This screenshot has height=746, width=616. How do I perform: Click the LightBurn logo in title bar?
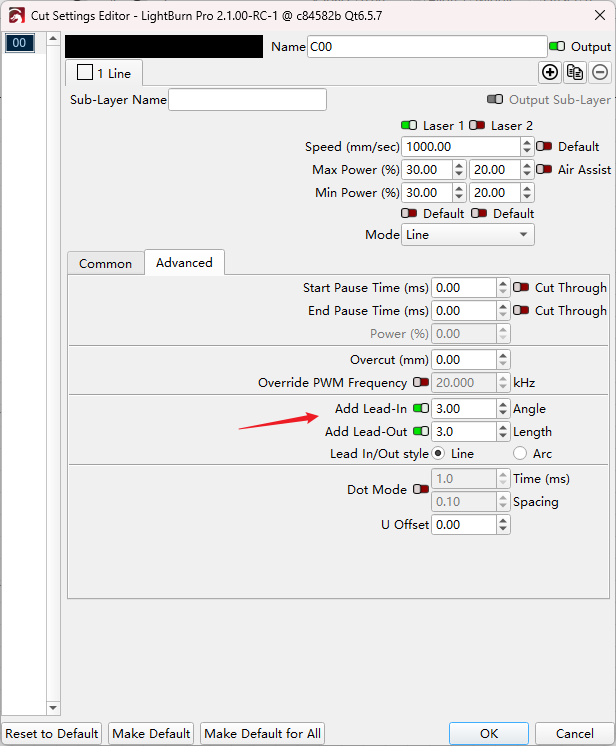click(16, 16)
